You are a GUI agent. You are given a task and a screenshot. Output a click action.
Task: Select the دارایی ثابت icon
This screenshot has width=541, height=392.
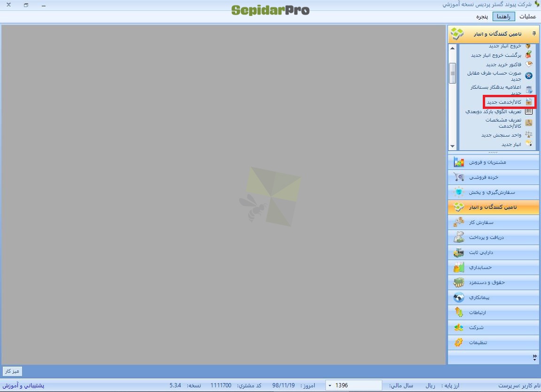coord(459,253)
